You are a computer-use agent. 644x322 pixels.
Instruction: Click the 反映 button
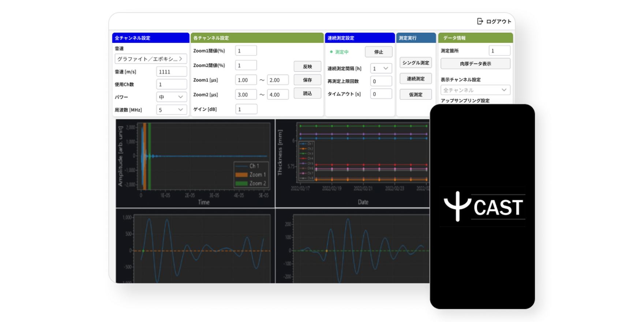pos(307,67)
